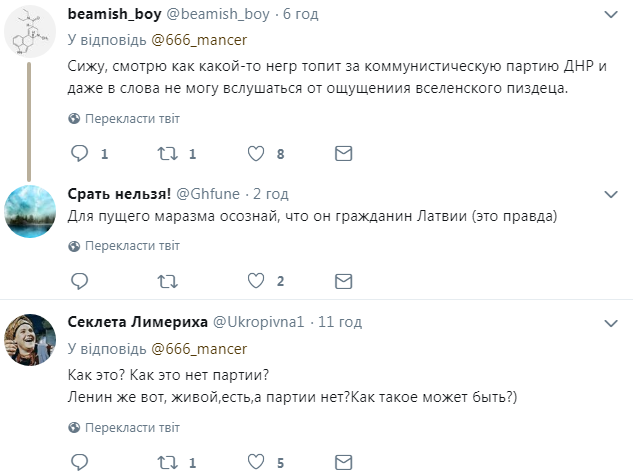Screen dimensions: 633x475
Task: Reply to beamish_boy's tweet
Action: point(80,154)
